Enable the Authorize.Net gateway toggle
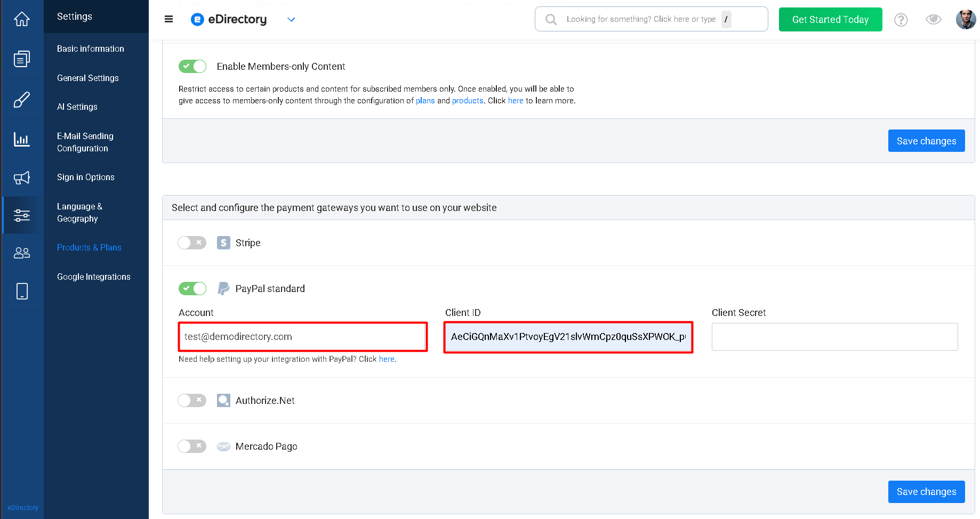The image size is (980, 519). pyautogui.click(x=192, y=401)
